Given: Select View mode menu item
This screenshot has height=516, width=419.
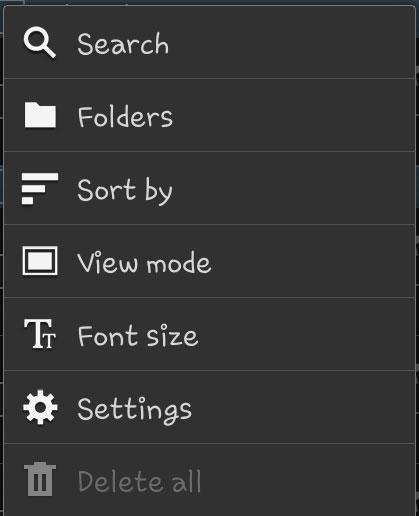Looking at the screenshot, I should click(209, 261).
